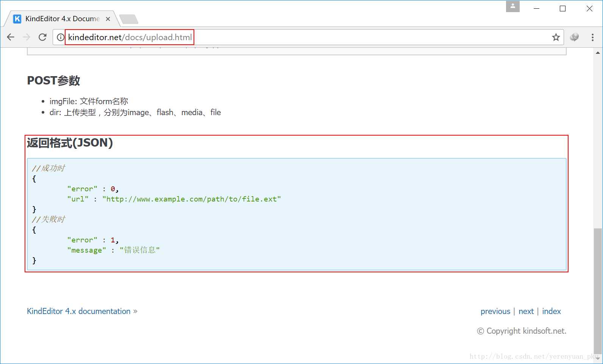Click the scrollbar up arrow
The image size is (603, 364).
click(598, 53)
